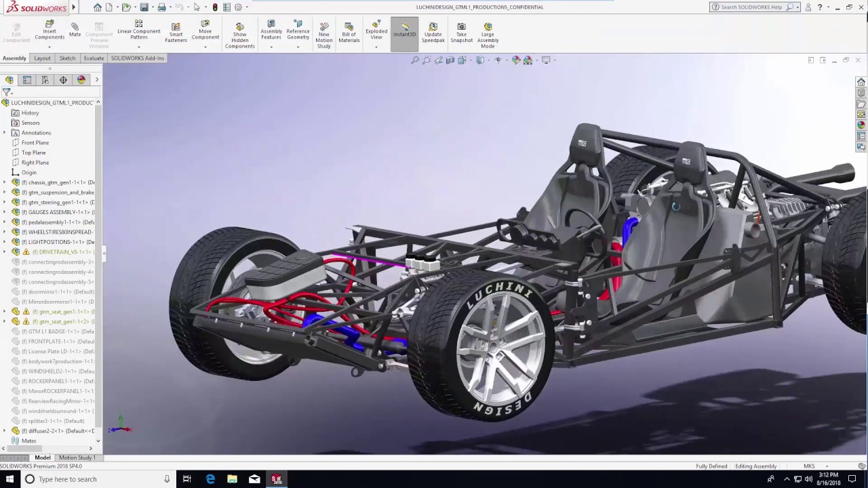Open the Move Component dropdown arrow
Viewport: 868px width, 488px height.
coord(205,47)
